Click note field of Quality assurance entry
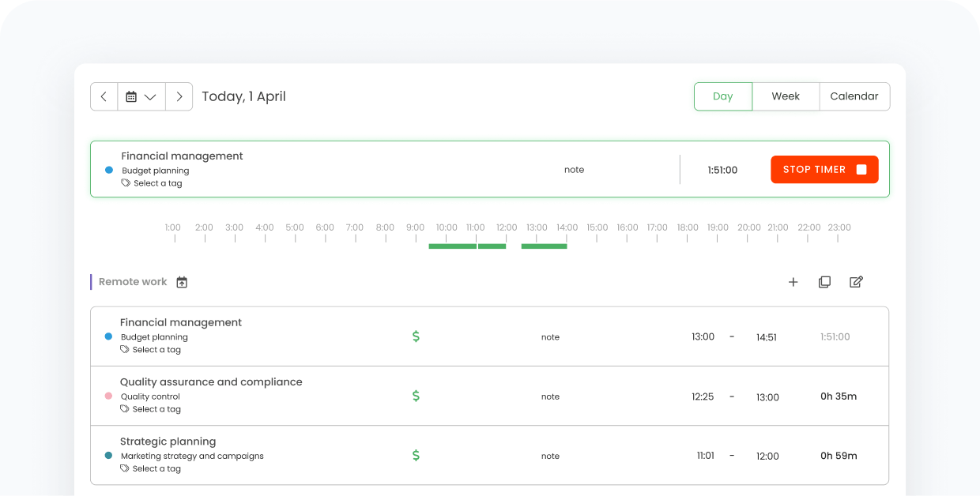 click(550, 396)
